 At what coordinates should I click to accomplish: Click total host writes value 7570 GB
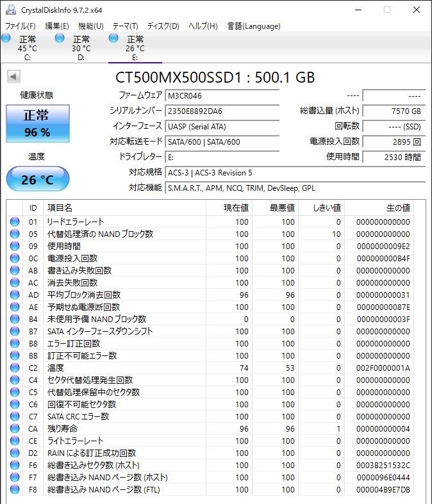point(394,111)
